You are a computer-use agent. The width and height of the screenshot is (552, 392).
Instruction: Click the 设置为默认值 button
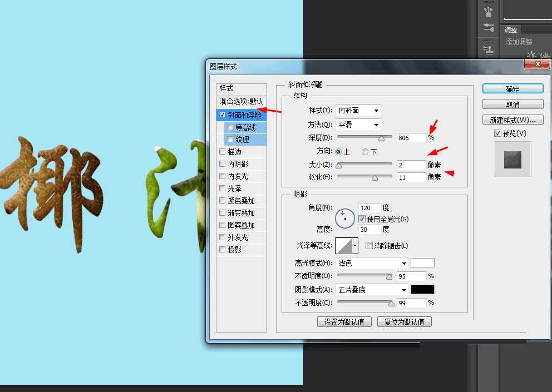(344, 321)
